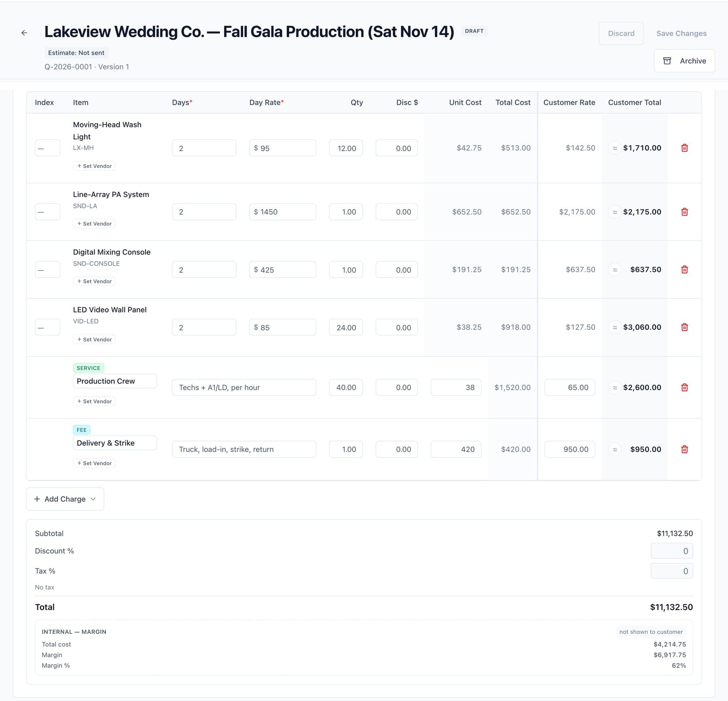Edit Disc $ for Moving-Head Wash Light
The image size is (728, 701).
397,148
